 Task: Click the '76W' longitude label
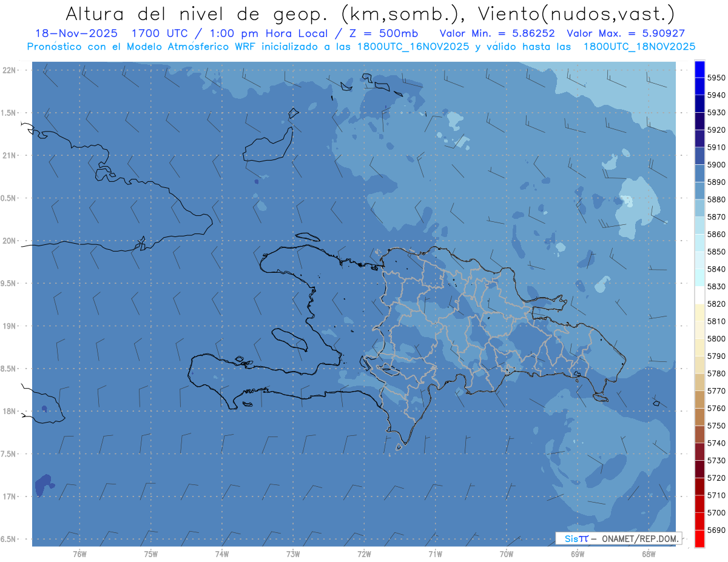point(79,554)
